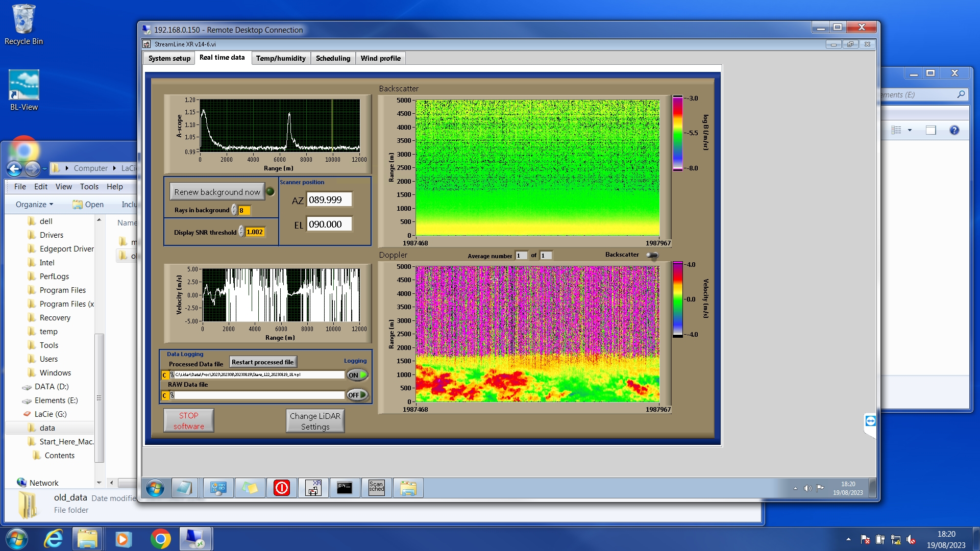Click Display SNR threshold value field
Viewport: 980px width, 551px height.
[255, 232]
